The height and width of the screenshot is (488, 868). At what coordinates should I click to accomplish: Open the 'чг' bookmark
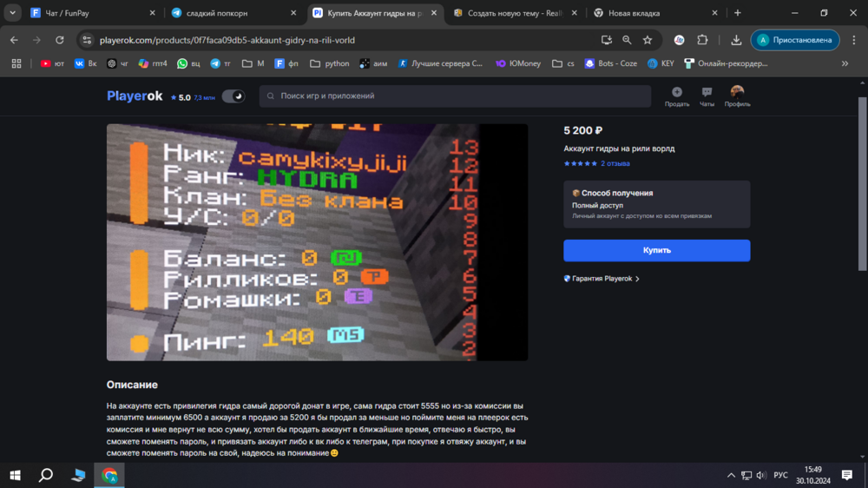click(x=117, y=63)
